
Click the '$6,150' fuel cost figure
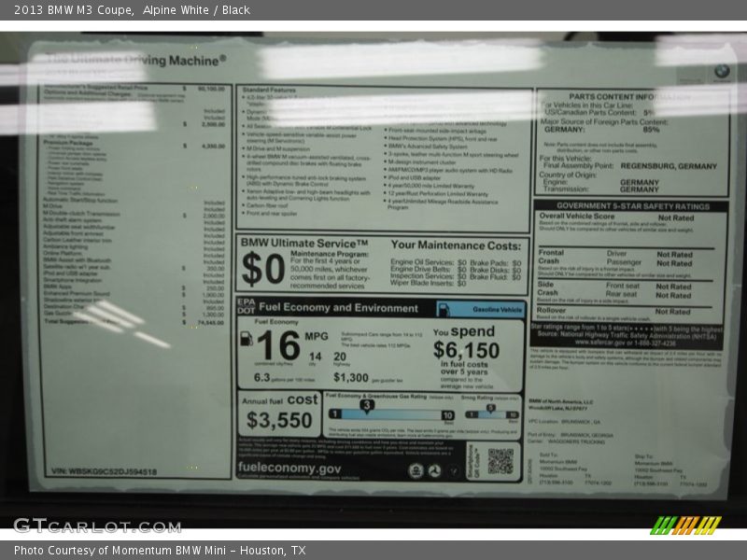(466, 351)
